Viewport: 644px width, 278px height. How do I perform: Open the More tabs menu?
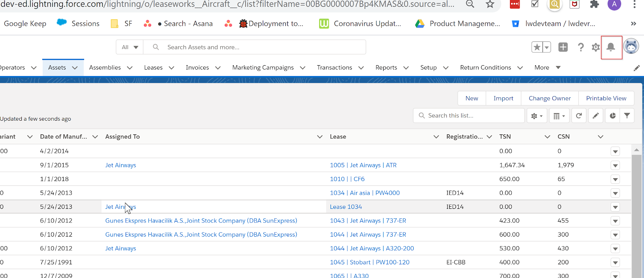coord(547,68)
